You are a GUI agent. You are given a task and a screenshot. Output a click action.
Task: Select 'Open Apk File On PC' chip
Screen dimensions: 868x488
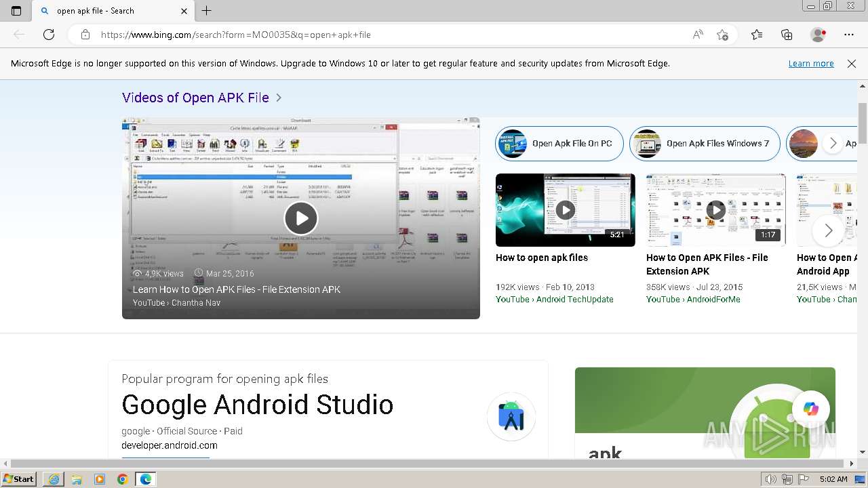pos(559,144)
